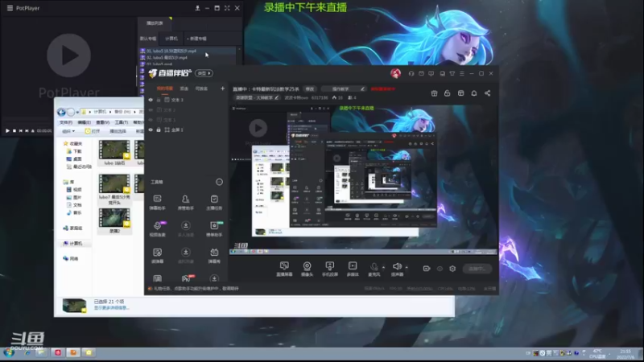Toggle visibility eye for 文本 2 layer
The image size is (644, 362).
[151, 110]
